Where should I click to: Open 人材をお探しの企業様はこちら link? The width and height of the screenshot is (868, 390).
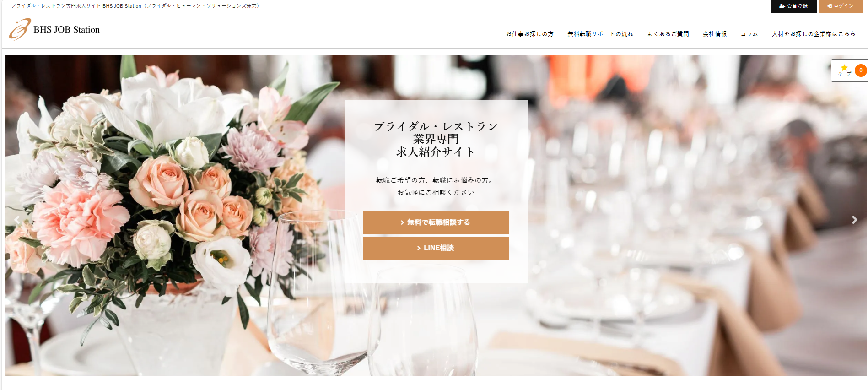tap(814, 34)
